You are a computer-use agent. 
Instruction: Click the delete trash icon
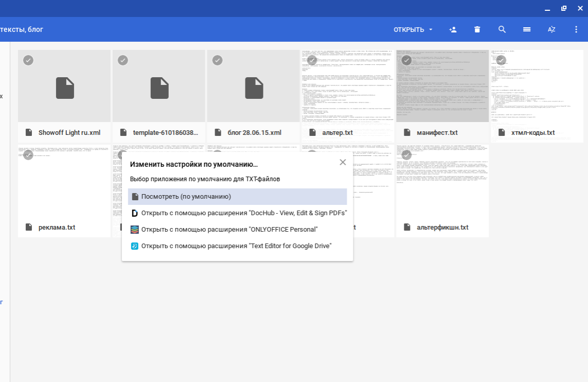(x=477, y=29)
